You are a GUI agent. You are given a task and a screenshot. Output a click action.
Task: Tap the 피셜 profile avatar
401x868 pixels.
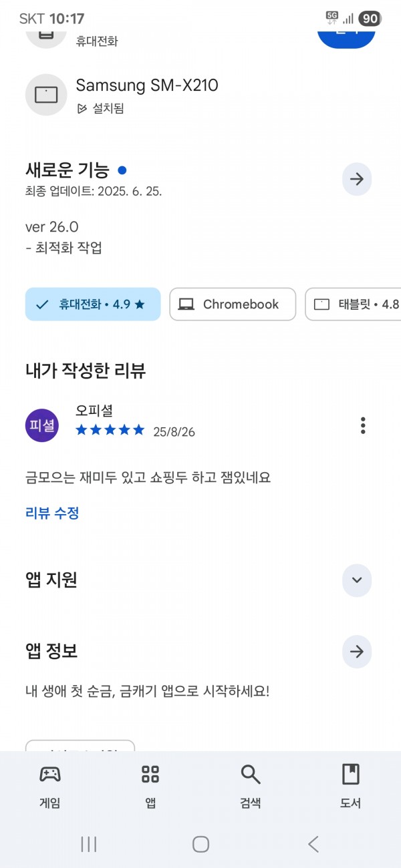(x=42, y=425)
